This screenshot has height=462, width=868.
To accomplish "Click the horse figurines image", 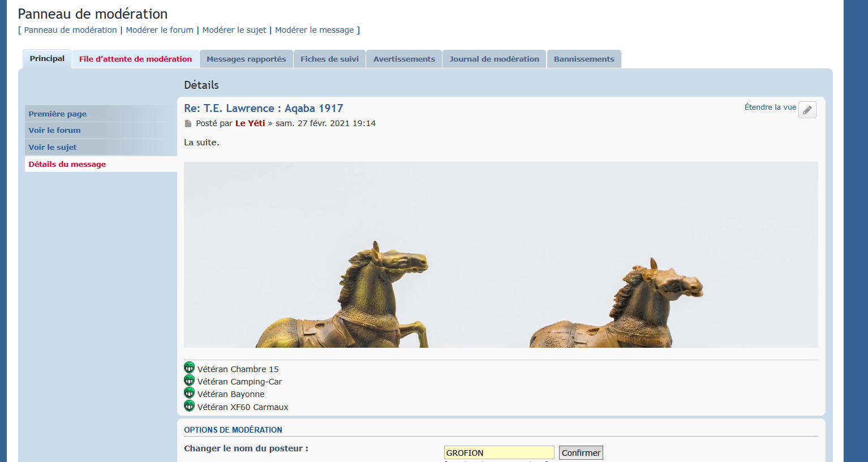I will pyautogui.click(x=501, y=254).
